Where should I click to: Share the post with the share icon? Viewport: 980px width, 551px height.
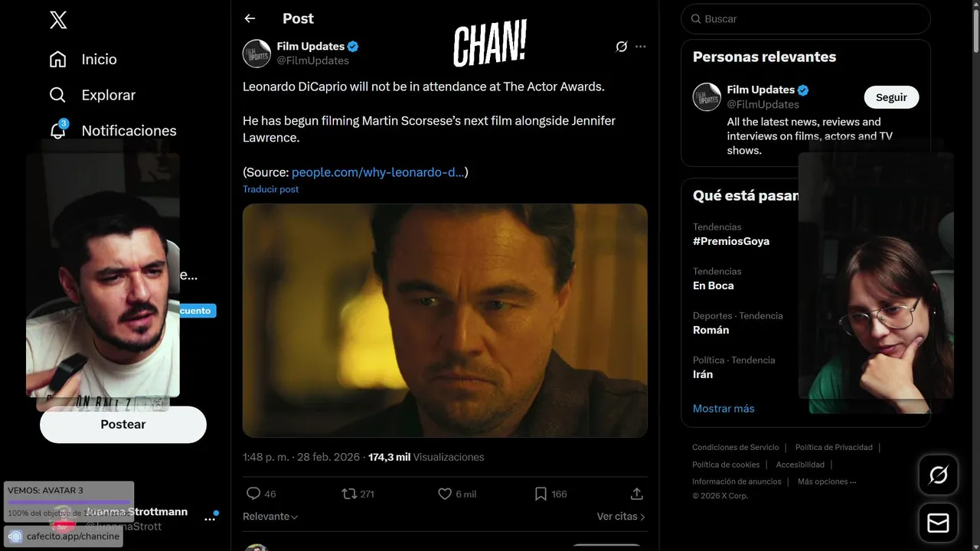coord(636,494)
